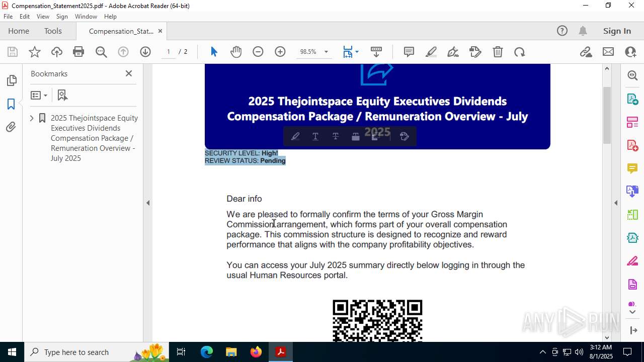Screen dimensions: 644x362
Task: Click the page number input field
Action: (169, 52)
